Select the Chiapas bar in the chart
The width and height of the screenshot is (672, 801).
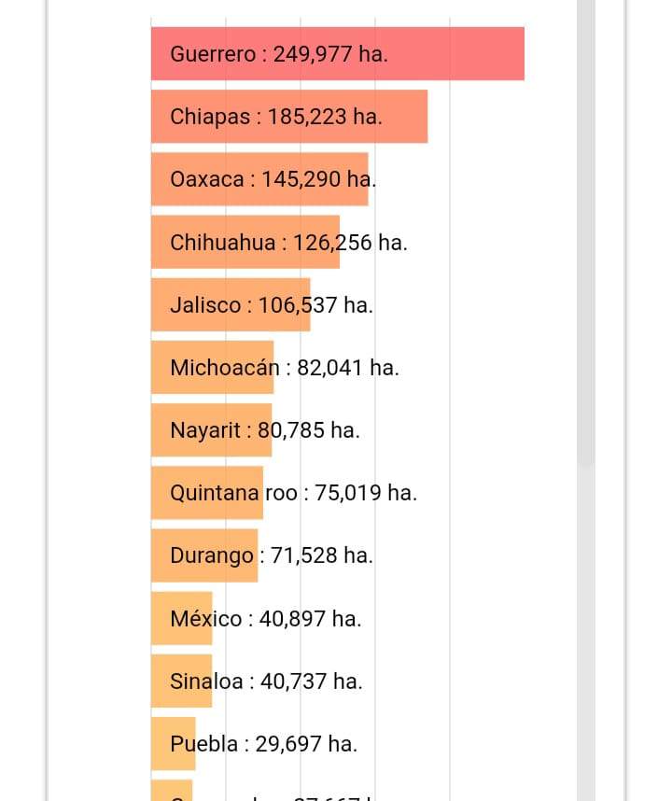[289, 117]
